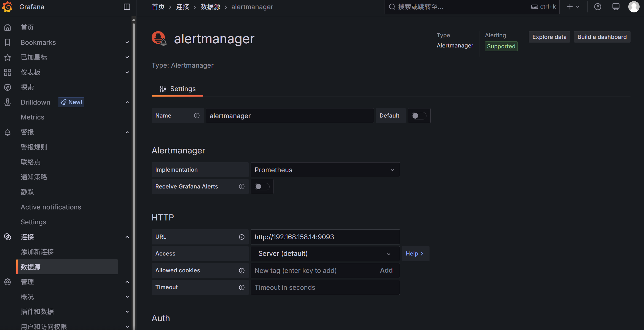Screen dimensions: 644x330
Task: Open the Access Server (default) dropdown
Action: tap(325, 254)
